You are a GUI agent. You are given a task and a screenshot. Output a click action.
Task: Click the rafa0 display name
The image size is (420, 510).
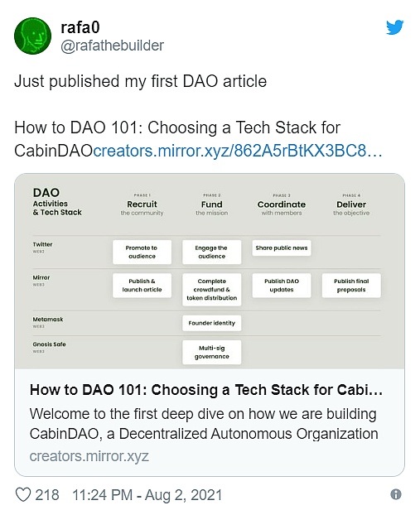pos(80,27)
